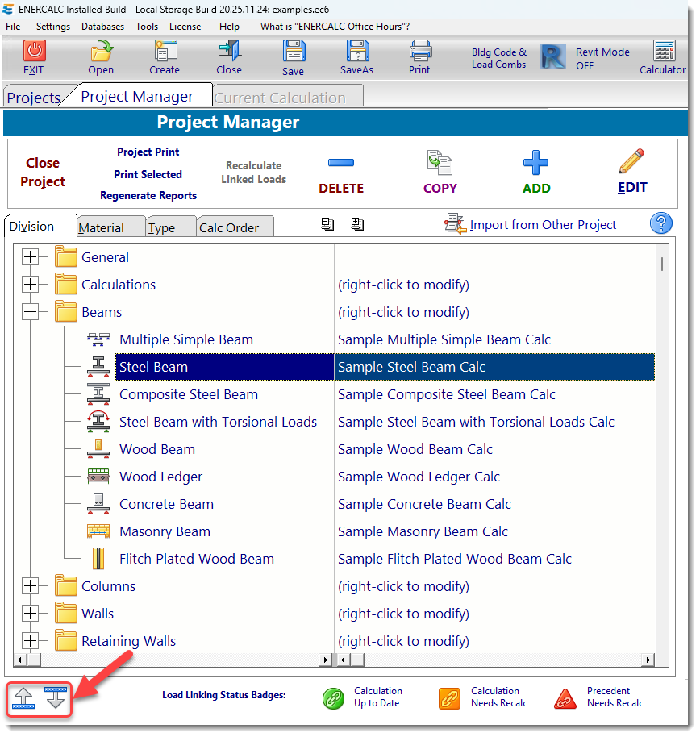700x737 pixels.
Task: Click Import from Other Project link
Action: pyautogui.click(x=542, y=225)
